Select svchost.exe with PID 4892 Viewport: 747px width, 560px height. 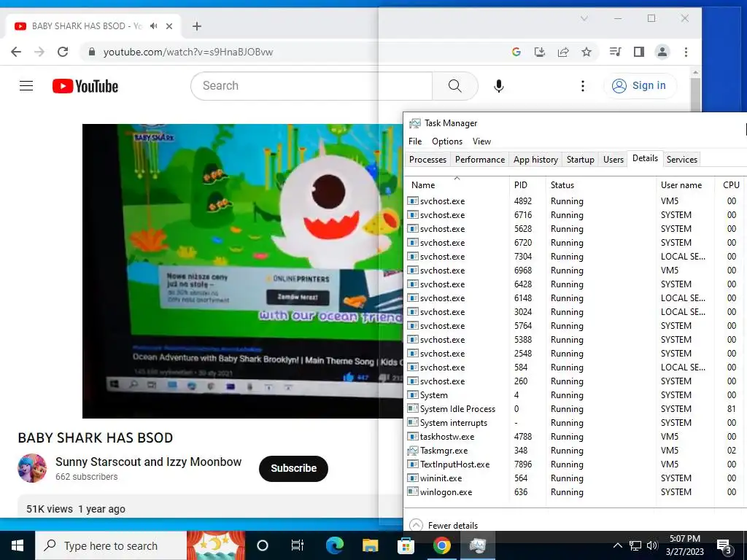[576, 201]
